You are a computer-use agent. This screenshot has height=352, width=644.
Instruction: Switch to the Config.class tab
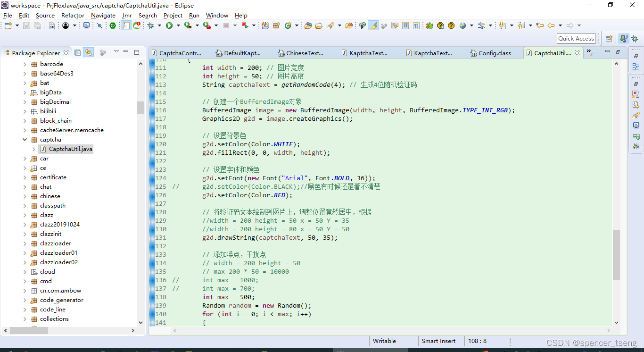tap(494, 53)
